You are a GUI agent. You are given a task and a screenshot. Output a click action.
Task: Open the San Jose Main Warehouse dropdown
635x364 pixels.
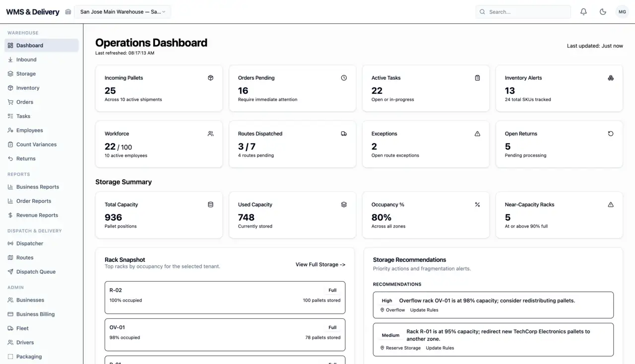pos(123,12)
